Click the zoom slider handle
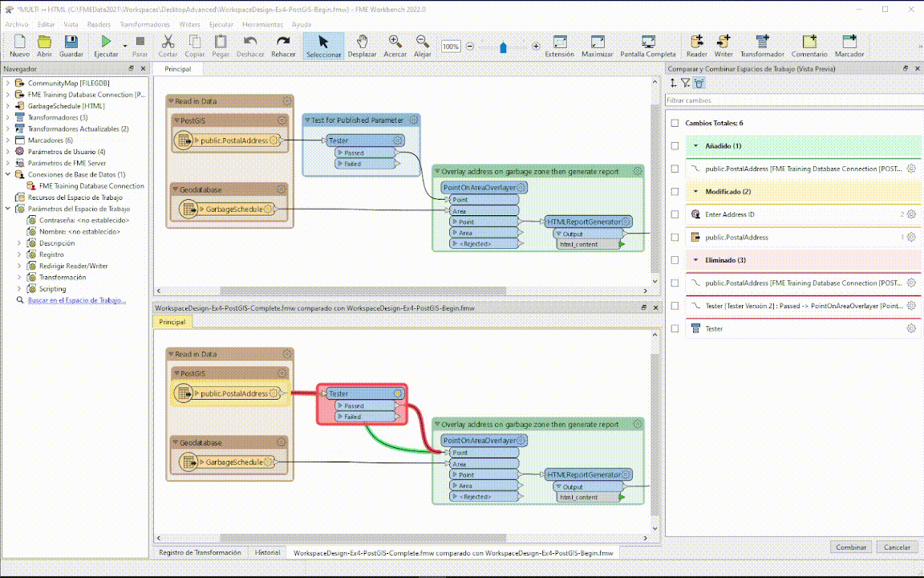This screenshot has width=924, height=578. click(x=503, y=47)
